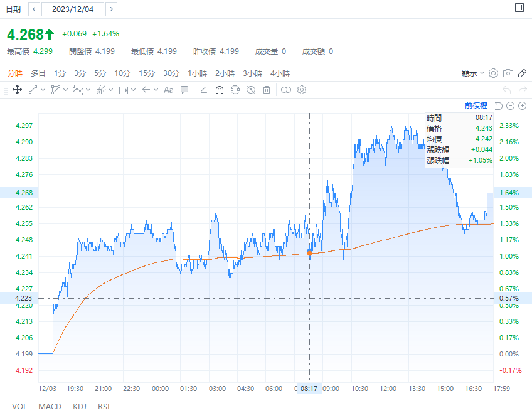Expand range ruler tool options dropdown
Viewport: 532px width, 418px height.
pos(134,90)
